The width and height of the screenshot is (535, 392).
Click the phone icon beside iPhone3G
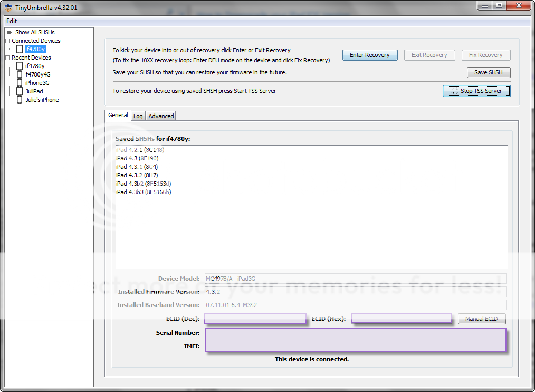pyautogui.click(x=20, y=83)
